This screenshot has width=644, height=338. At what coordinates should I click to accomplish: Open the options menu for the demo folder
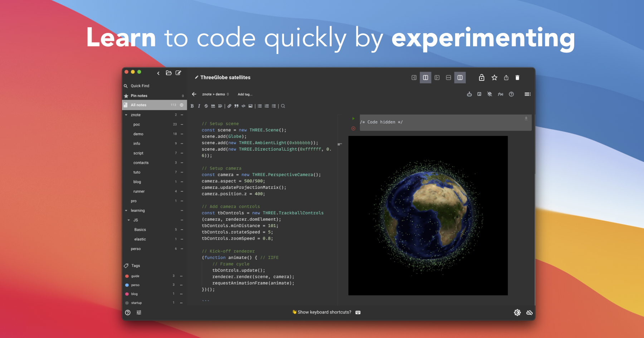pyautogui.click(x=182, y=134)
